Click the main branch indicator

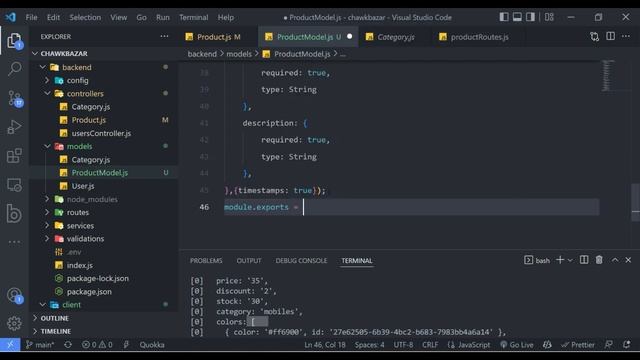tap(40, 345)
